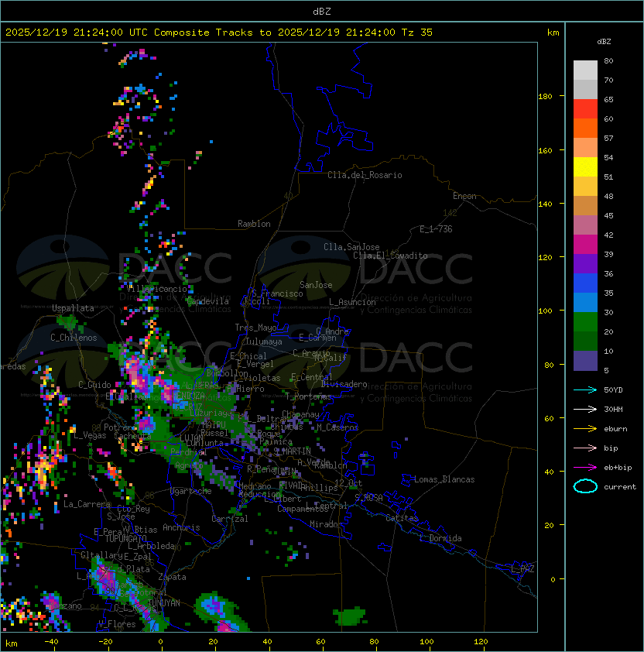This screenshot has width=644, height=652.
Task: Select the purple 39 dBZ color swatch
Action: pos(585,263)
